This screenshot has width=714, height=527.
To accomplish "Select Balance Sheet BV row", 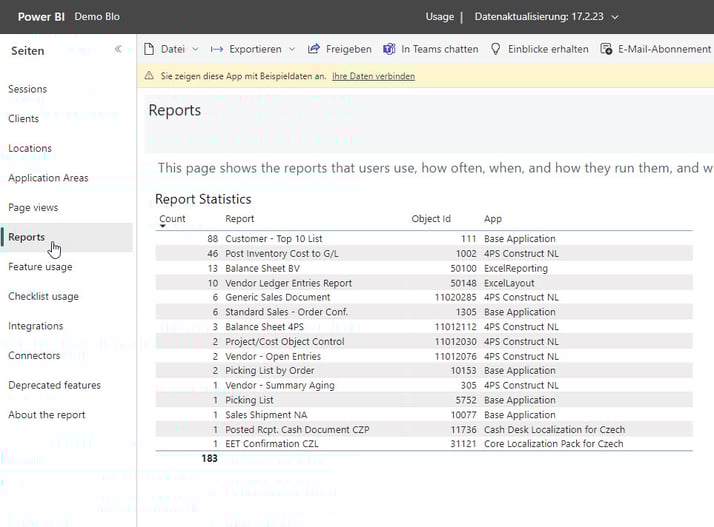I will click(x=424, y=268).
